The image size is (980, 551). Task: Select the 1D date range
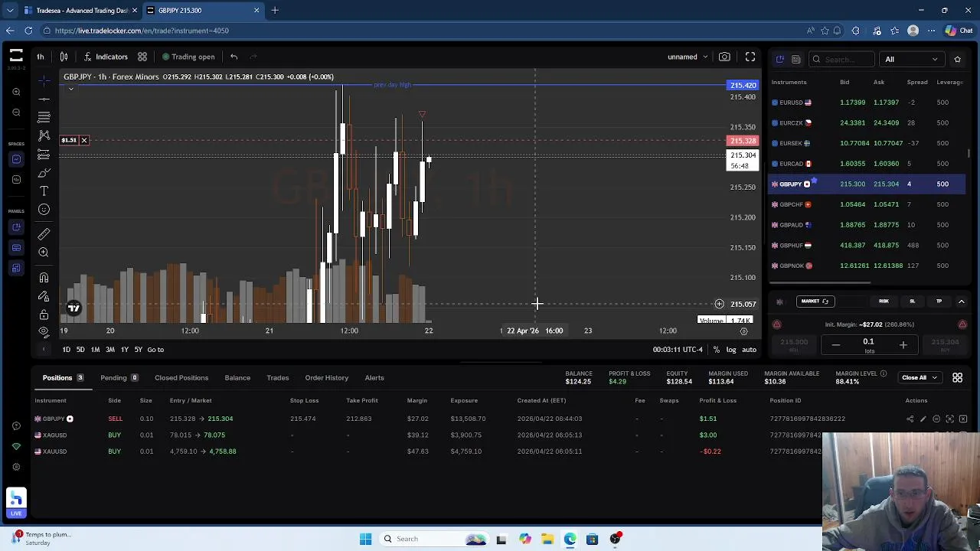pyautogui.click(x=66, y=350)
